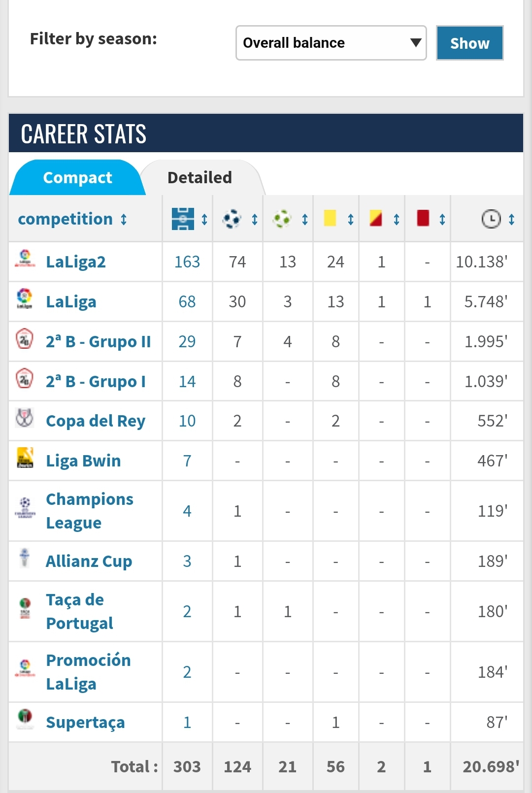Screen dimensions: 532x793
Task: Sort by matches played pitch icon
Action: point(183,219)
